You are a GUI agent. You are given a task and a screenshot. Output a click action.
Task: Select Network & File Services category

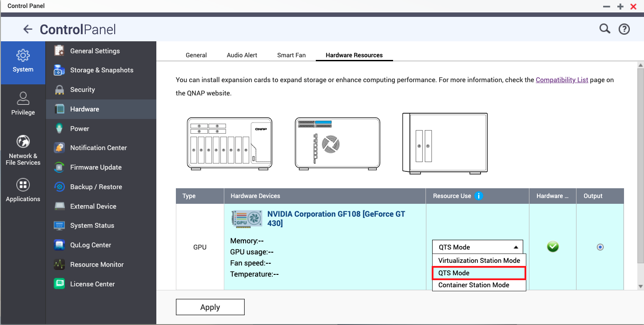[23, 150]
